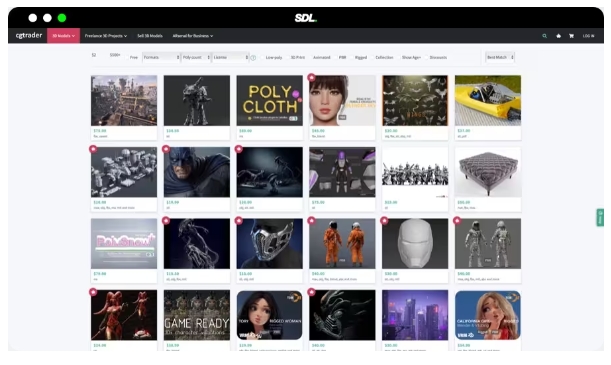Check the Discounts filter option
This screenshot has height=365, width=611.
[x=426, y=58]
